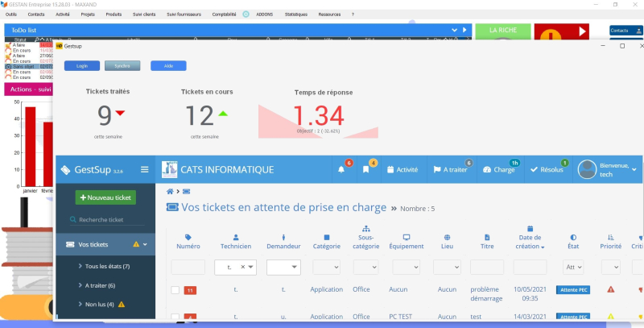
Task: Click the red priority triangle of ticket 11
Action: pos(611,289)
